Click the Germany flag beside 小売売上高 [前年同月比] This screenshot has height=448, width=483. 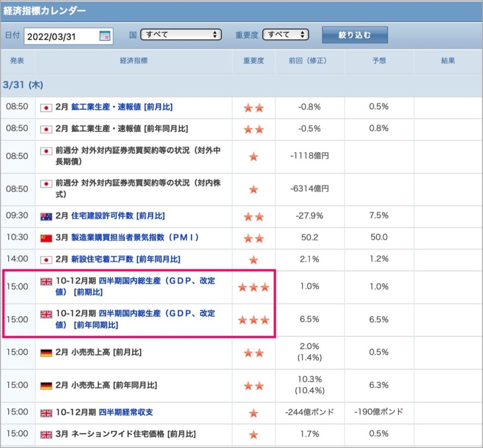[x=46, y=385]
